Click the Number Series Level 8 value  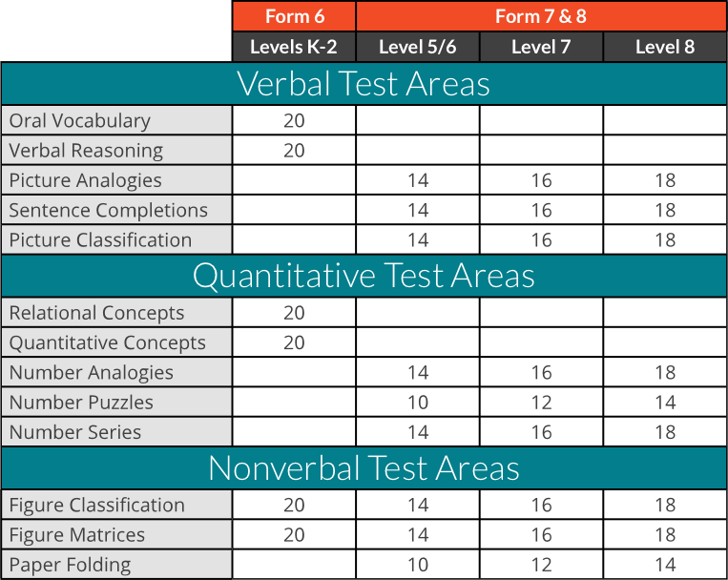pos(665,432)
